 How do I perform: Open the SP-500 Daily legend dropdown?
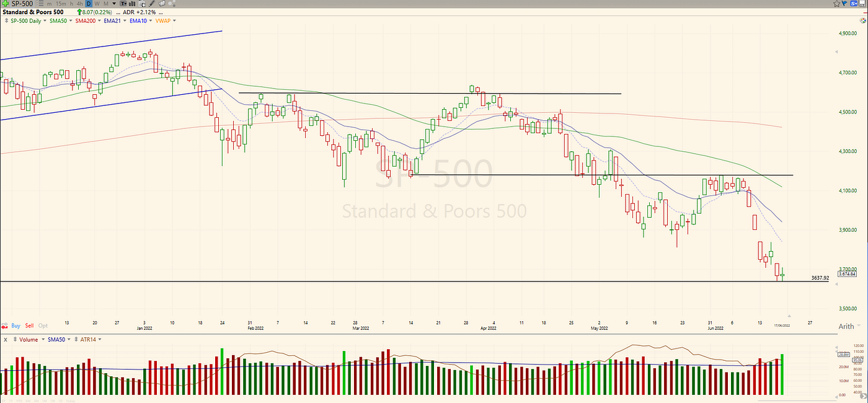click(x=45, y=20)
